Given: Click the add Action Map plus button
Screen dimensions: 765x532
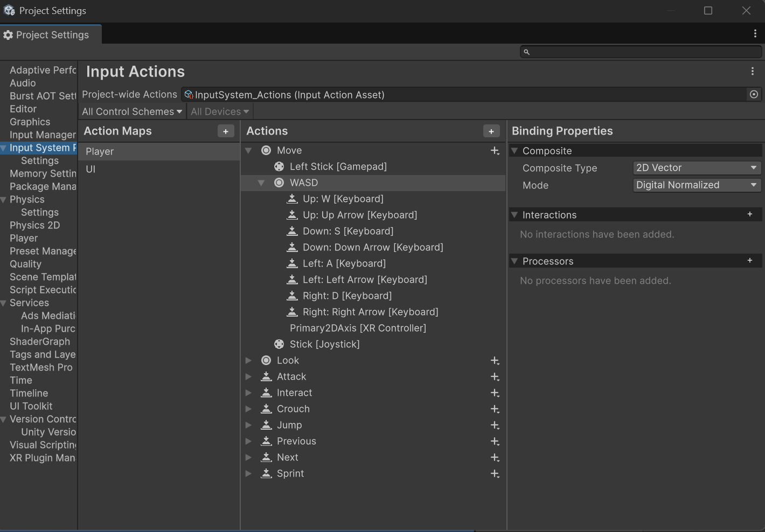Looking at the screenshot, I should pyautogui.click(x=226, y=131).
